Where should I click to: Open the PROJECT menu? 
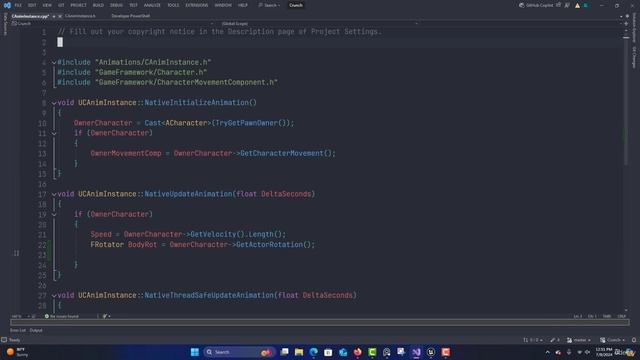[78, 5]
